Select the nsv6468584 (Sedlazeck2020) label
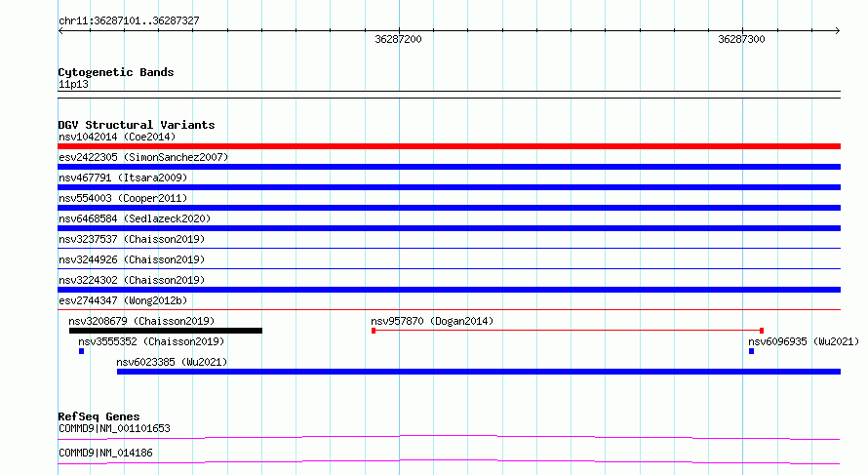Image resolution: width=868 pixels, height=475 pixels. coord(135,218)
